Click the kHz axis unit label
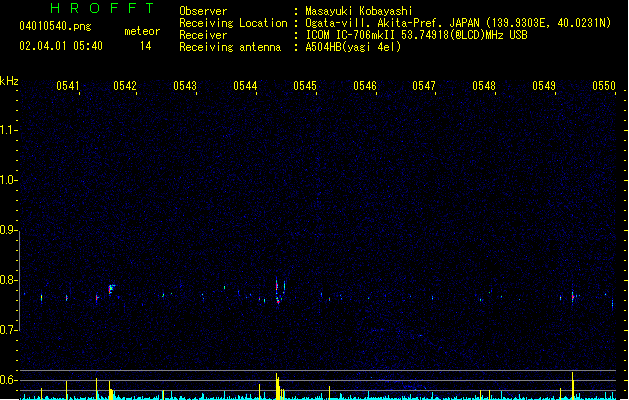Viewport: 629px width, 400px height. pyautogui.click(x=9, y=81)
